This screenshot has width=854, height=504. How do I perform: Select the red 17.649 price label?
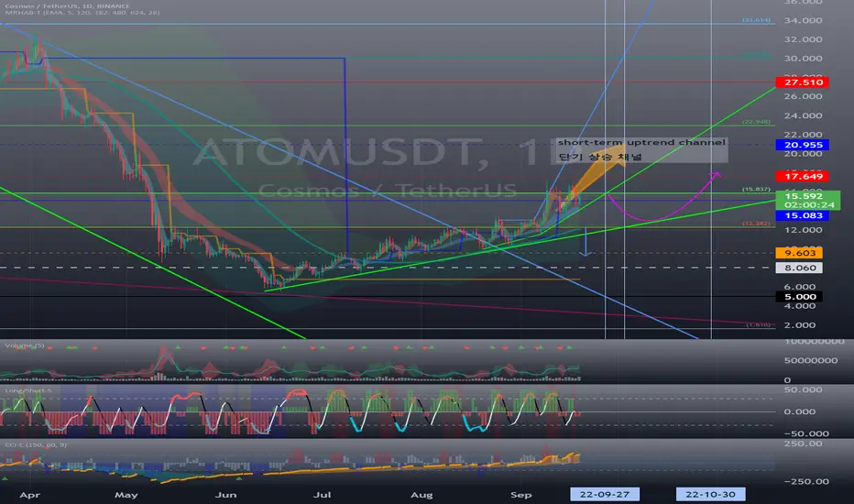[x=803, y=176]
